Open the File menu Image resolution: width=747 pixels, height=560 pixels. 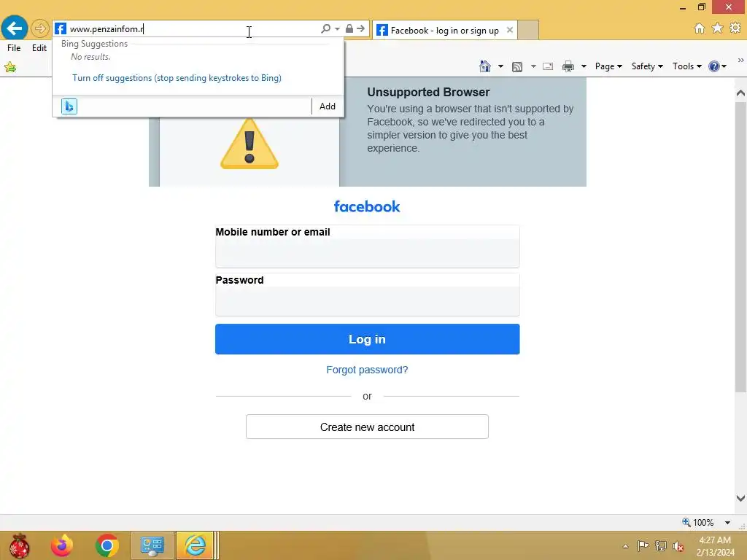(14, 48)
